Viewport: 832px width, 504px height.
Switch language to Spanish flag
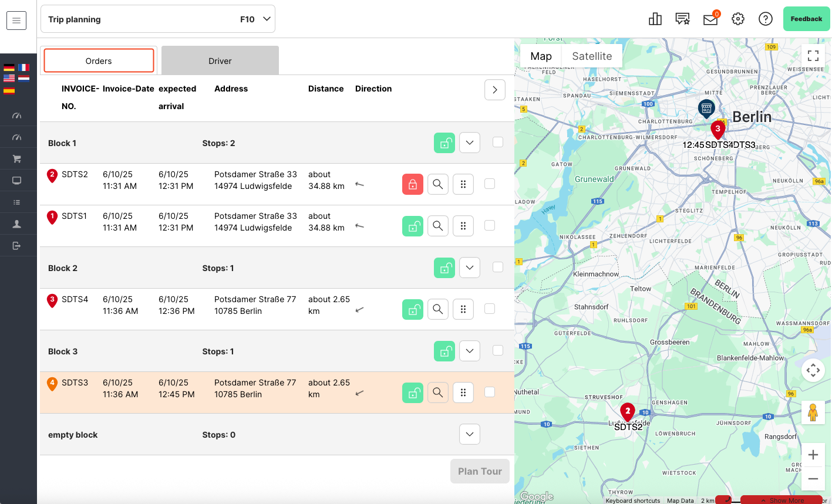coord(9,90)
